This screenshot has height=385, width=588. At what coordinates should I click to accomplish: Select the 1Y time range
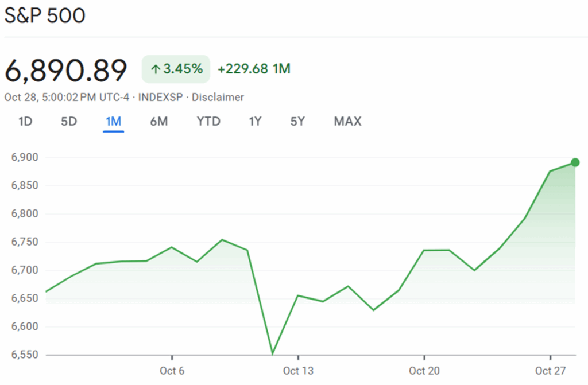pyautogui.click(x=256, y=121)
